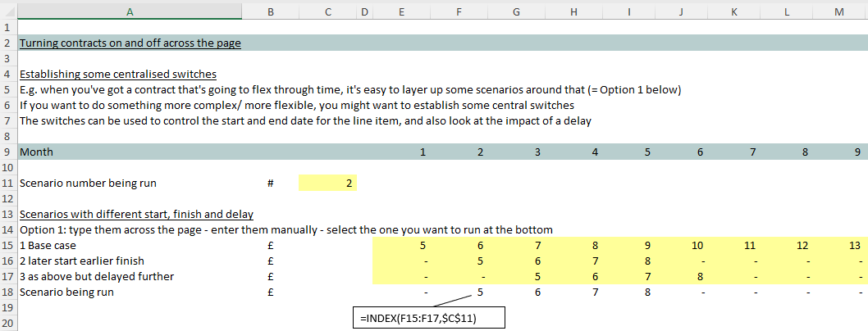
Task: Select the column A header
Action: tap(130, 11)
